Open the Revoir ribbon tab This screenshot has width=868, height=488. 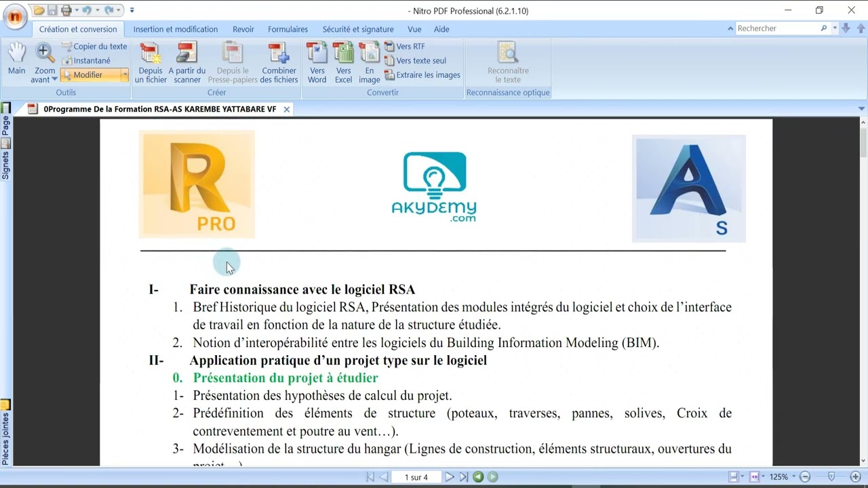click(243, 29)
